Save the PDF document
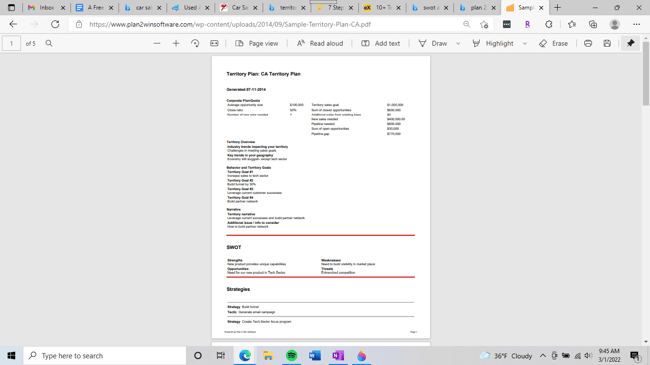The image size is (650, 365). tap(607, 43)
